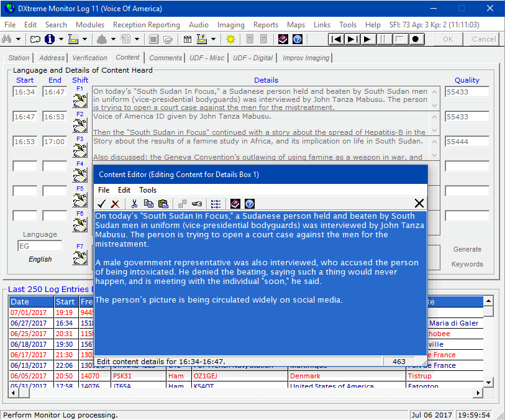The height and width of the screenshot is (420, 505).
Task: Click the F4 content editor icon
Action: click(x=80, y=175)
